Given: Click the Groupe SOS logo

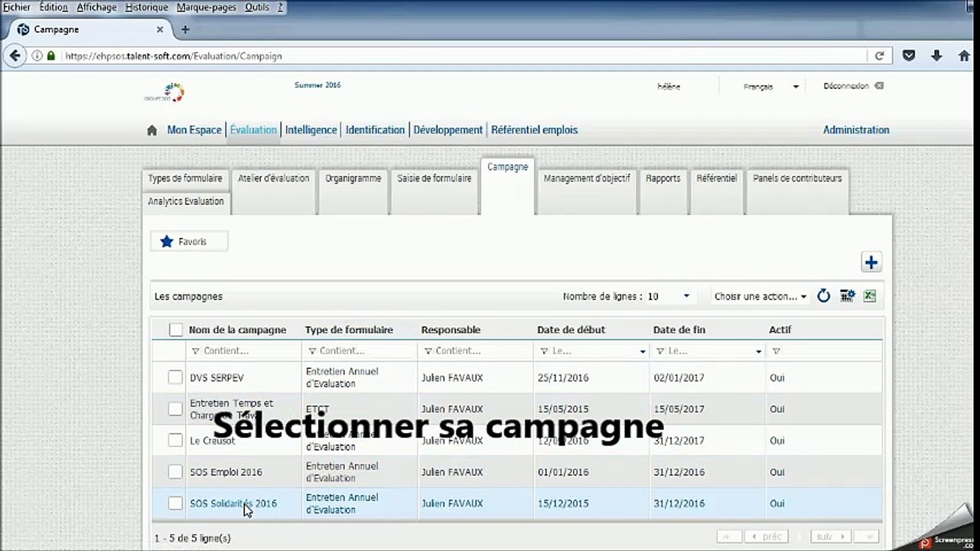Looking at the screenshot, I should click(165, 93).
